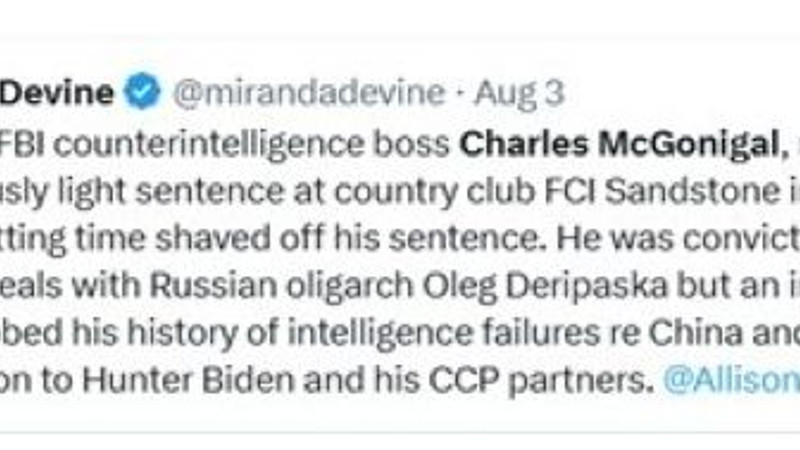Click the separator dot before Aug 3

coord(460,93)
